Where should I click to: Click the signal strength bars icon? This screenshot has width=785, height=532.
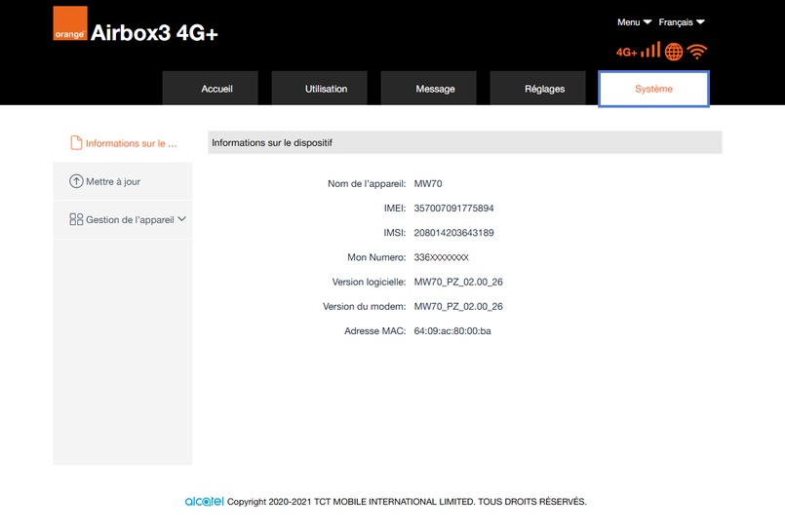pos(650,51)
